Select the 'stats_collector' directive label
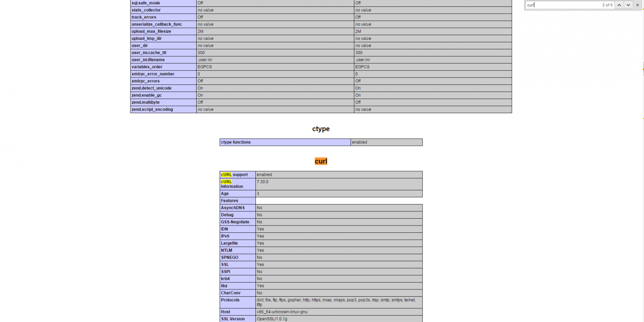Viewport: 644px width, 322px height. (146, 10)
